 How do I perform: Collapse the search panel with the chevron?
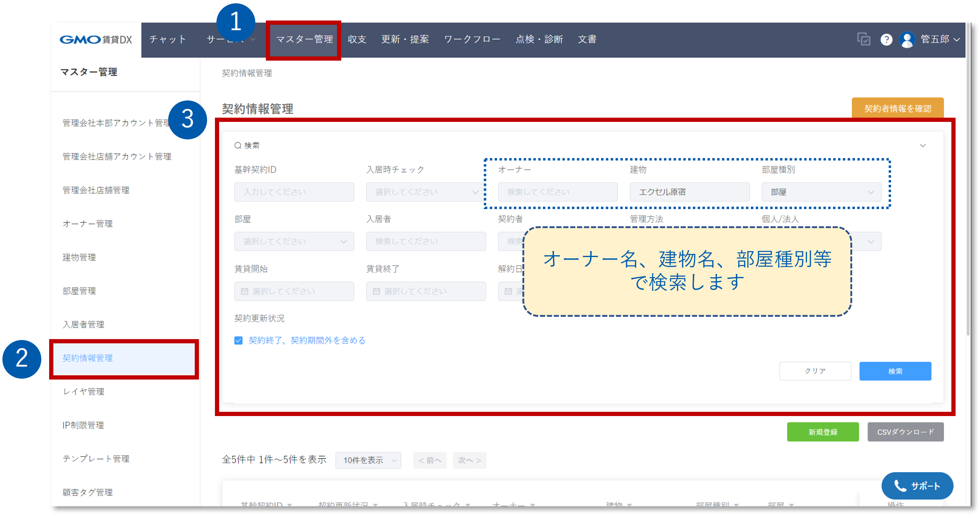click(922, 145)
